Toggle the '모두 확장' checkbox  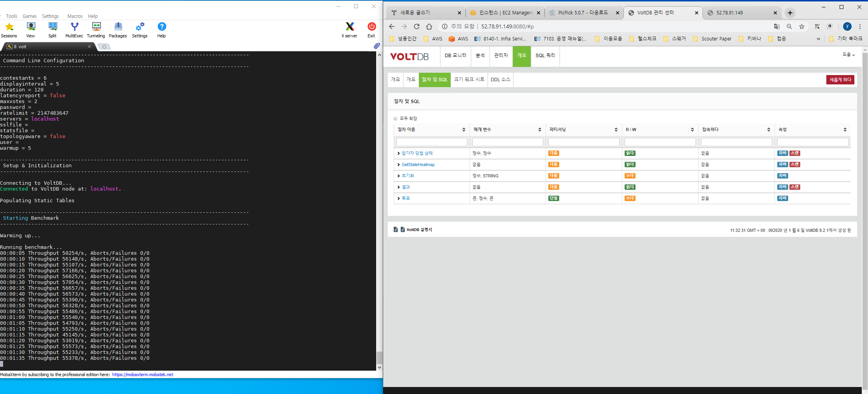pos(395,119)
